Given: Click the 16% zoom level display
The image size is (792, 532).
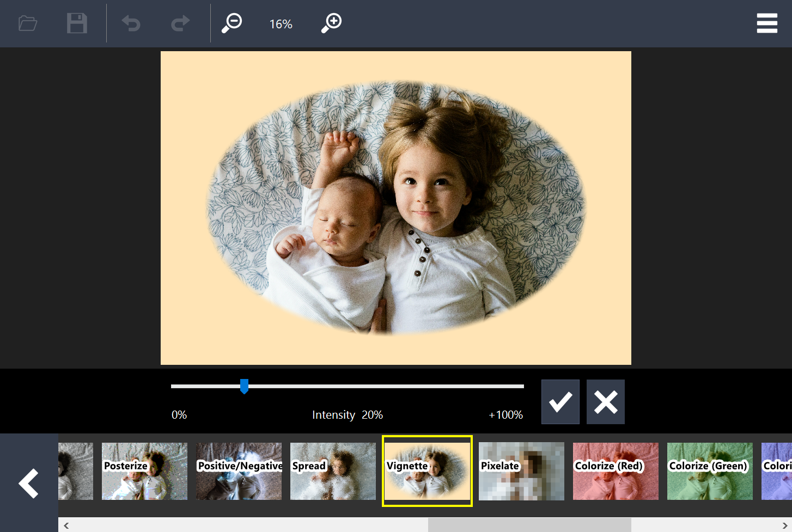Looking at the screenshot, I should (280, 23).
